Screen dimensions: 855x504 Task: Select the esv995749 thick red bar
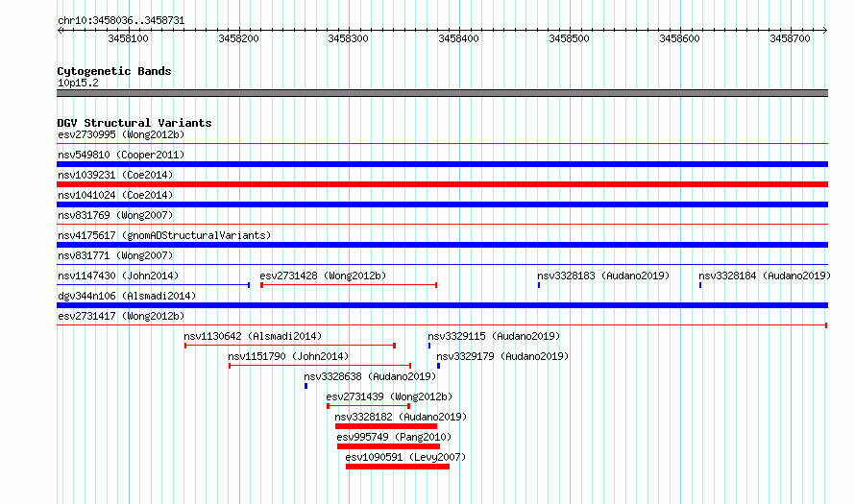coord(389,446)
